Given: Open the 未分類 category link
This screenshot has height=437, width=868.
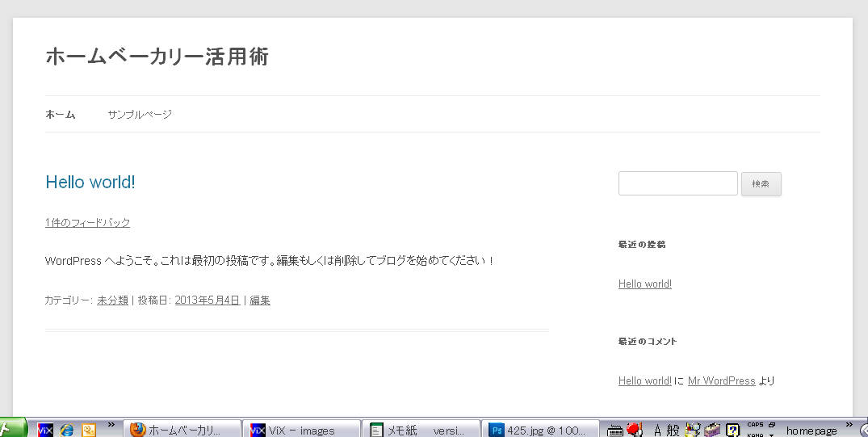Looking at the screenshot, I should (x=112, y=300).
